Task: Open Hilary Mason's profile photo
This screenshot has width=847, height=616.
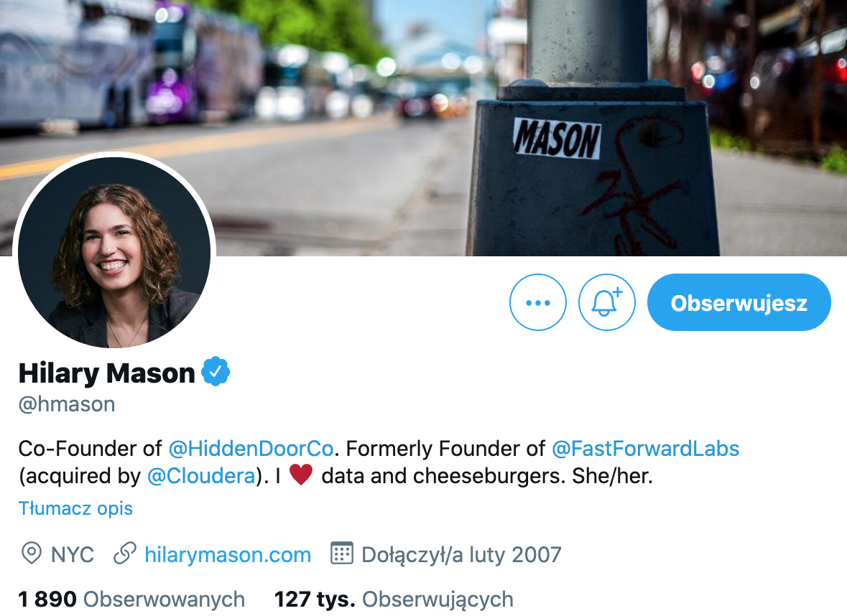Action: 114,253
